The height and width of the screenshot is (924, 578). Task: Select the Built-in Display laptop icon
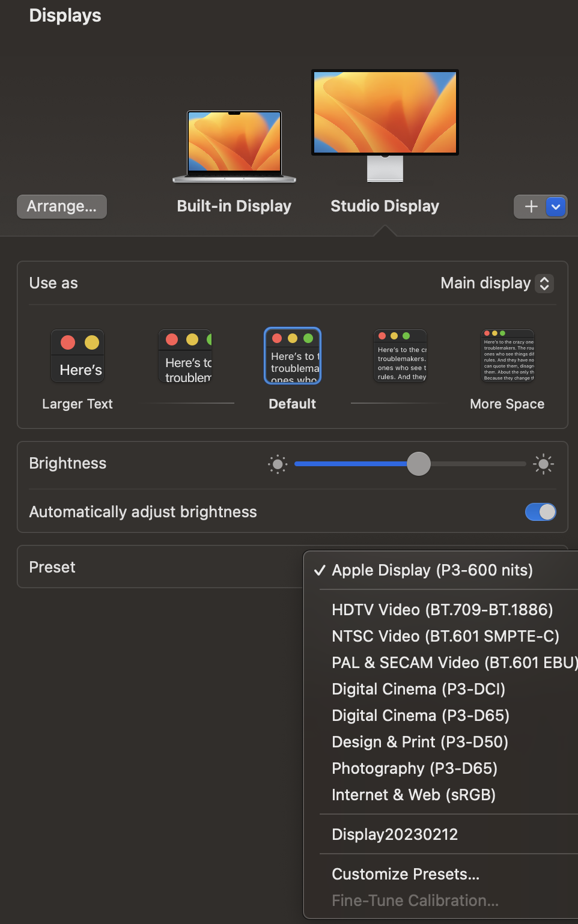tap(234, 146)
